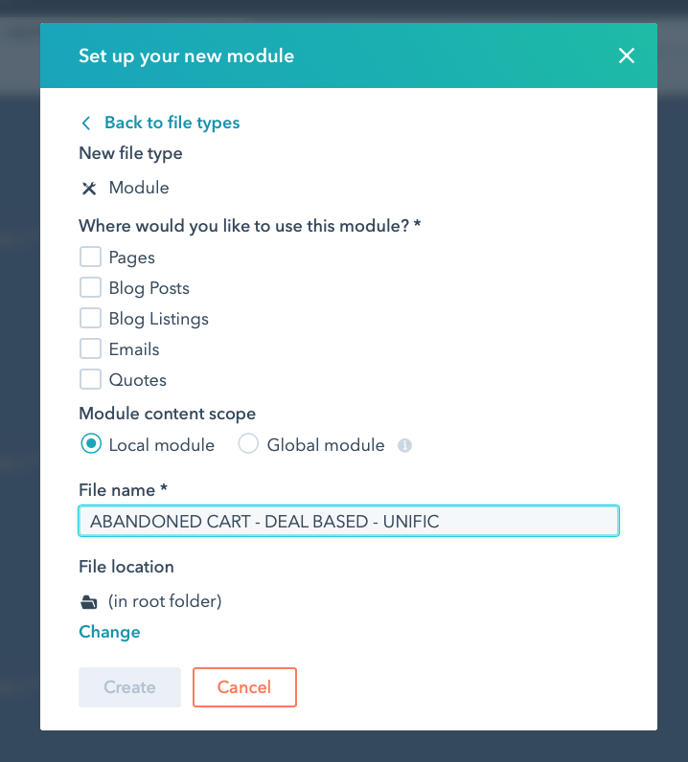Tick the Blog Listings checkbox

click(x=90, y=318)
